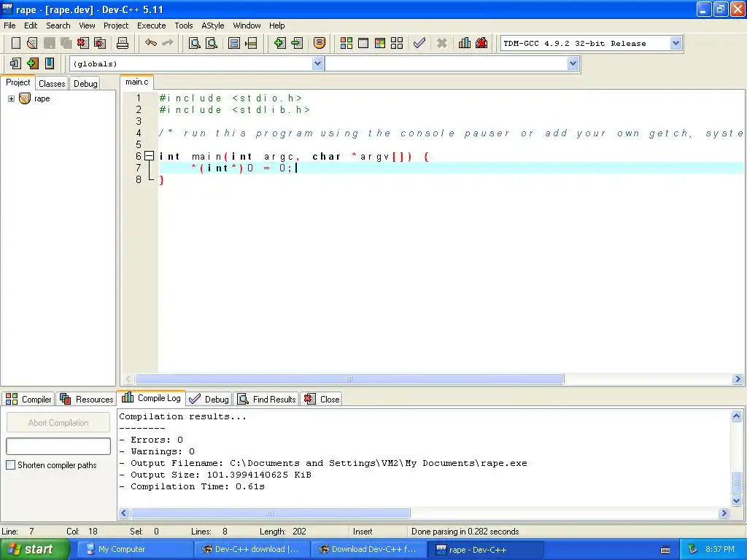This screenshot has width=747, height=560.
Task: Open the bottom Compiler tab
Action: pos(28,399)
